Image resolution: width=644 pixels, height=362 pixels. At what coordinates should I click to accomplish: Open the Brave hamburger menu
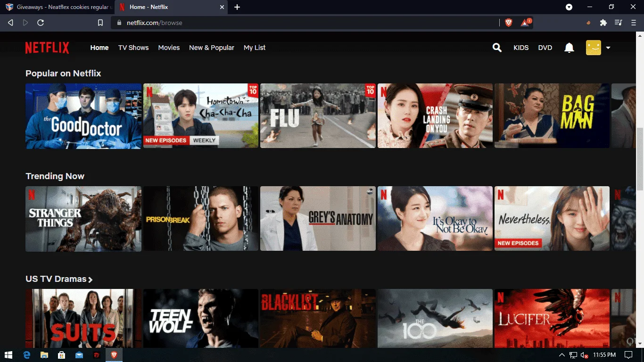coord(634,23)
